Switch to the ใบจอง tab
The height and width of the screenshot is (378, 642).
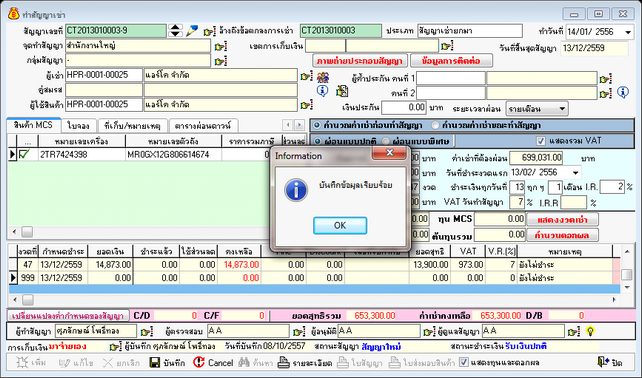pos(78,126)
